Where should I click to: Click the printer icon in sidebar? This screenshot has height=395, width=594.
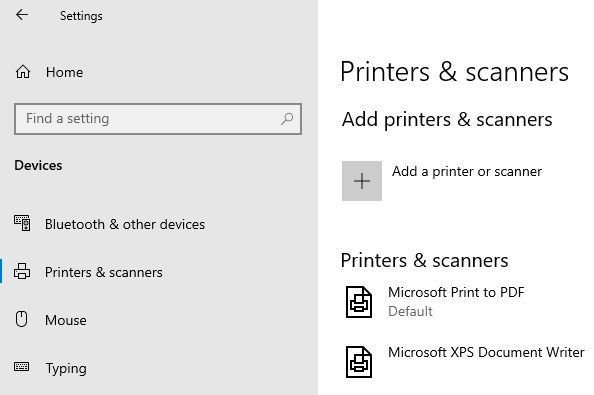[22, 271]
